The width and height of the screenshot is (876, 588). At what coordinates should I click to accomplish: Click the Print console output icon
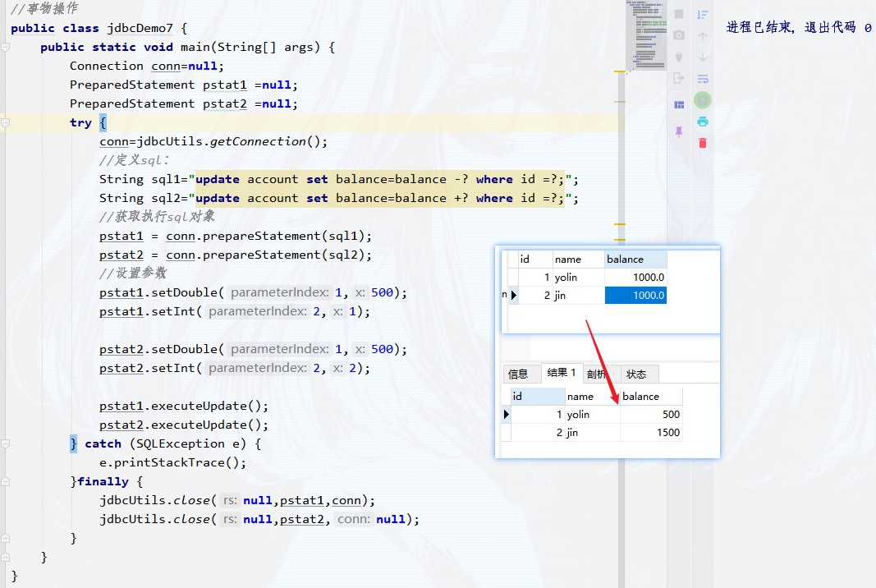click(703, 122)
